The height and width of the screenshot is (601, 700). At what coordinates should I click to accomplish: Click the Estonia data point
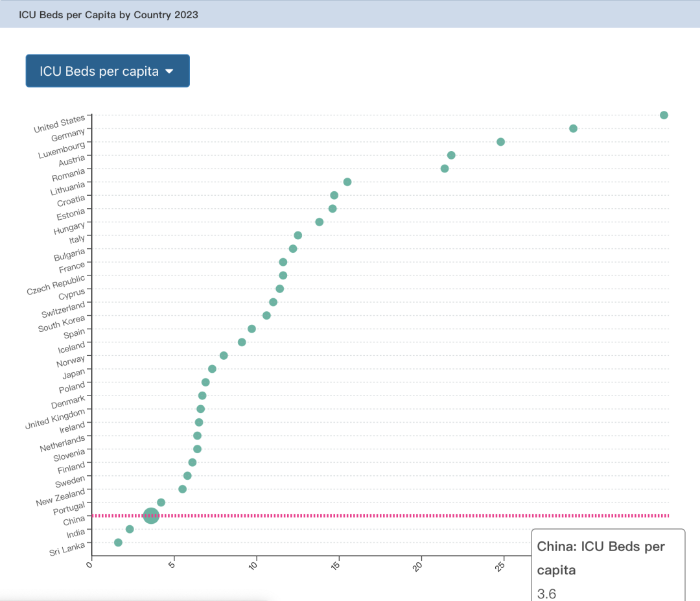pyautogui.click(x=332, y=209)
